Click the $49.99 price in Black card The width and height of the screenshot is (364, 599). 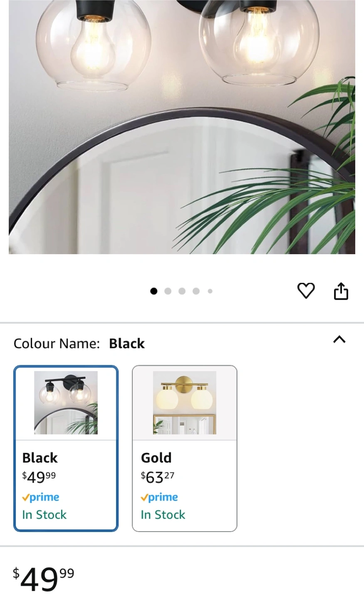tap(39, 477)
